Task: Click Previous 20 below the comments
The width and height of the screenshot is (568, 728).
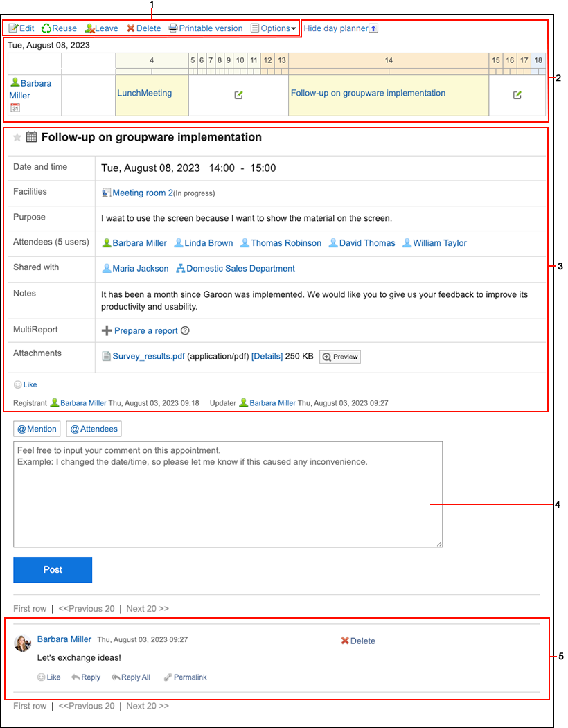Action: [x=87, y=706]
